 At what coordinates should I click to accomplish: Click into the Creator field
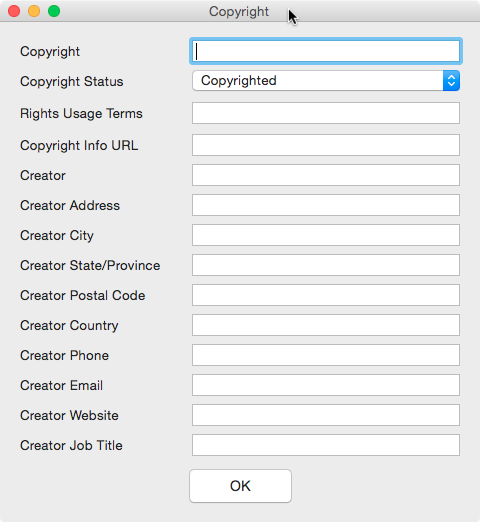pos(326,175)
